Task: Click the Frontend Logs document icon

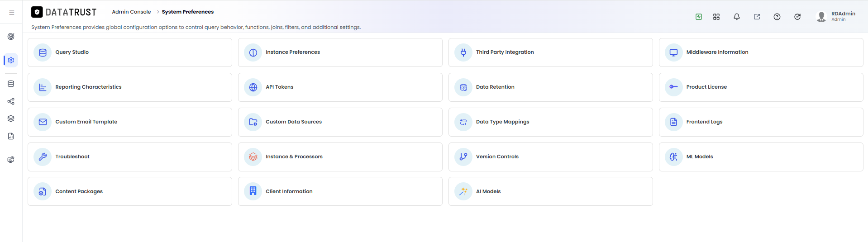Action: coord(674,122)
